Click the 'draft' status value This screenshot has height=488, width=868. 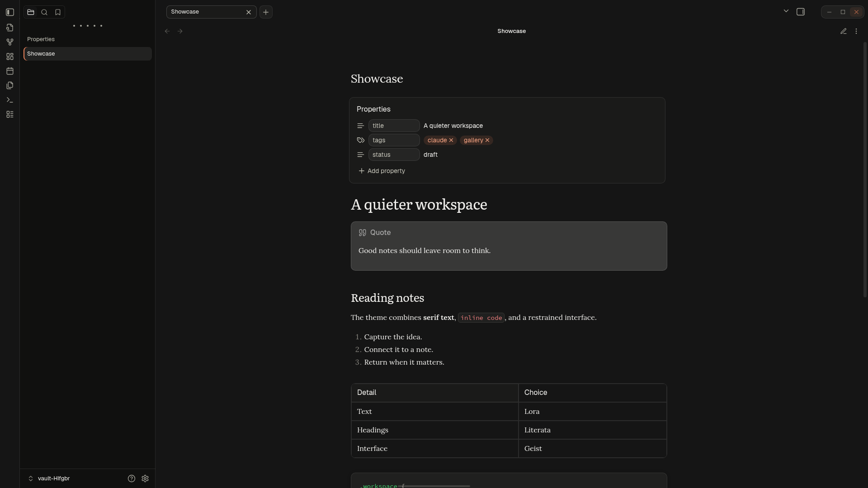click(430, 155)
